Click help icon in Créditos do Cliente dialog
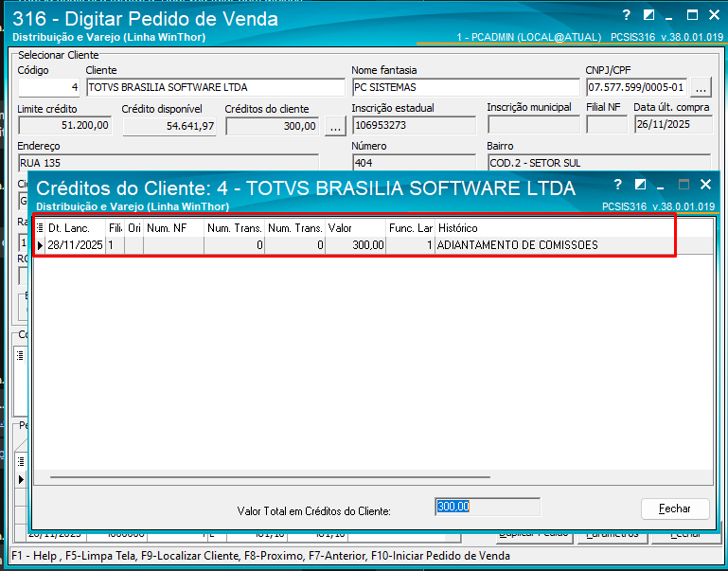The width and height of the screenshot is (728, 571). 617,185
